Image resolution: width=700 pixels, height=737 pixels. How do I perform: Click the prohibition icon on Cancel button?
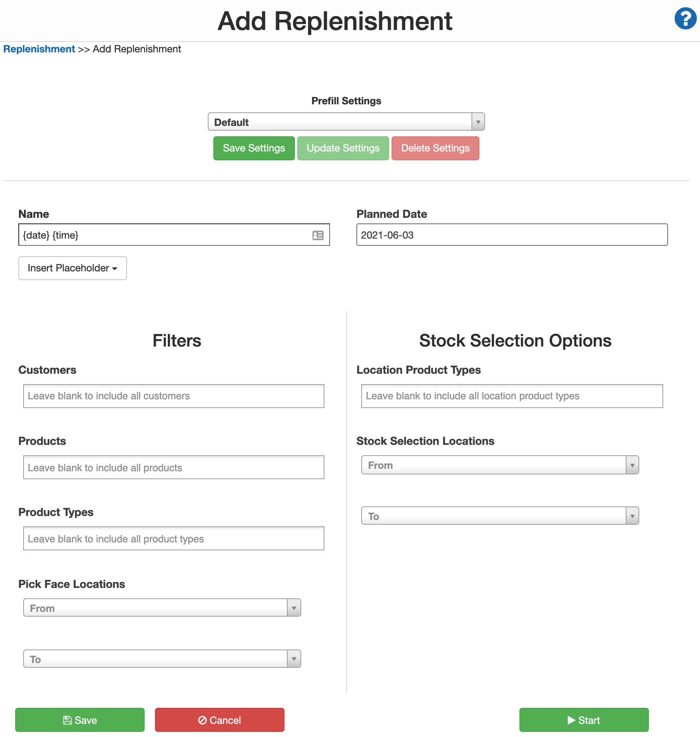pyautogui.click(x=203, y=720)
